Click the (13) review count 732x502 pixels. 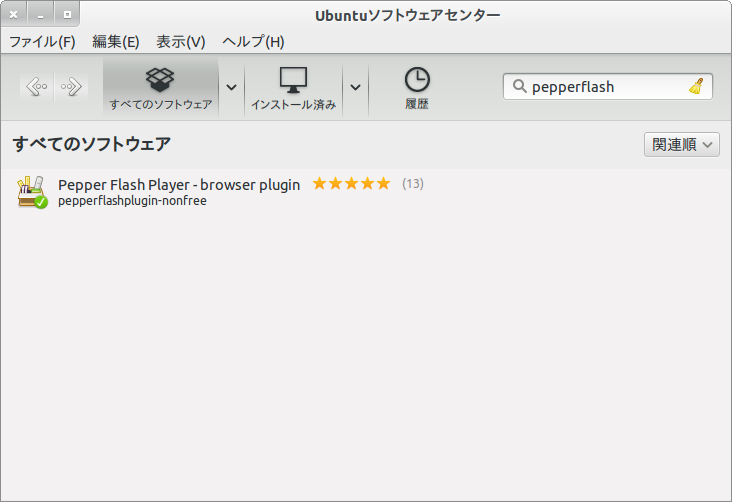point(413,184)
